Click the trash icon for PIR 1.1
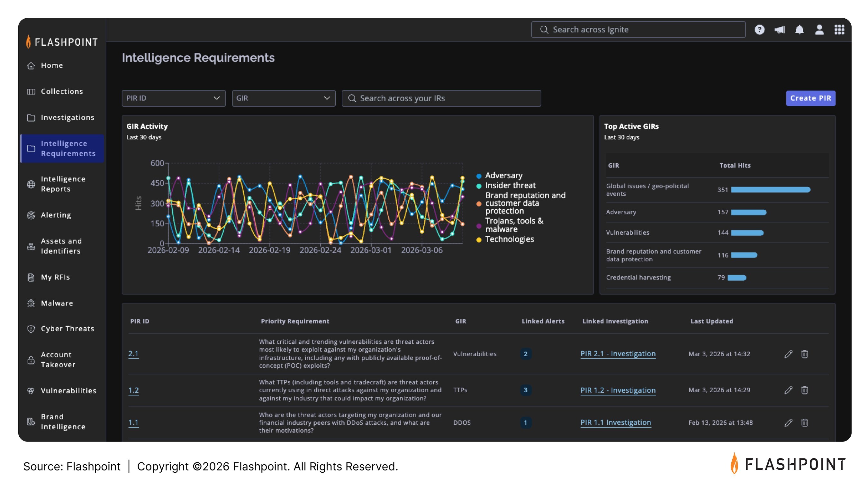Image resolution: width=868 pixels, height=491 pixels. pos(804,423)
